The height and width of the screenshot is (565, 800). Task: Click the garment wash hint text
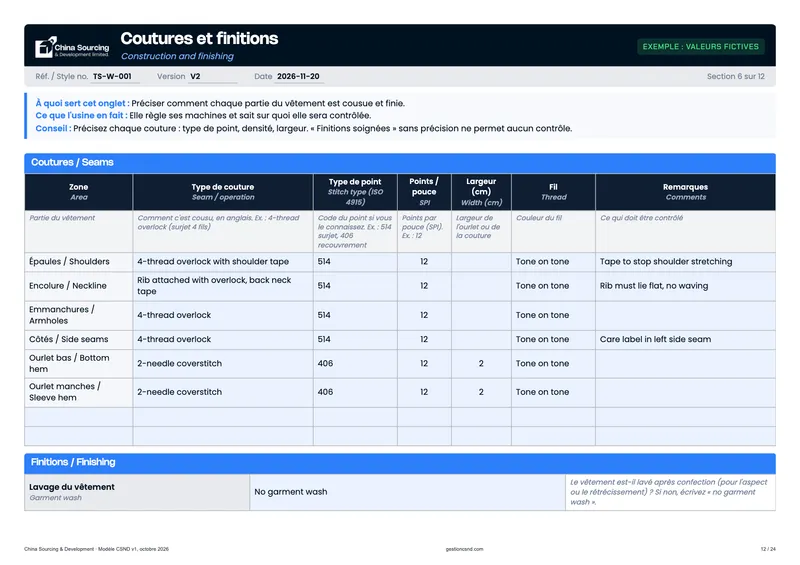pos(669,492)
